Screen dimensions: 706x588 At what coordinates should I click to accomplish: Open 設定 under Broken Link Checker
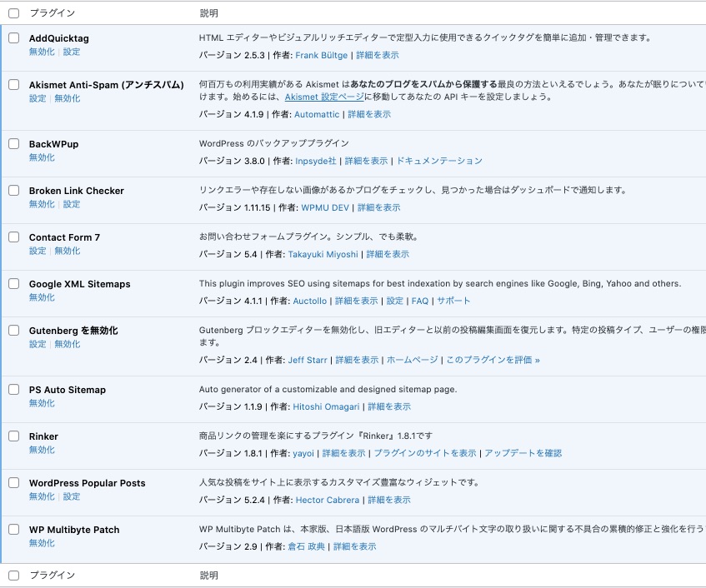[x=72, y=204]
